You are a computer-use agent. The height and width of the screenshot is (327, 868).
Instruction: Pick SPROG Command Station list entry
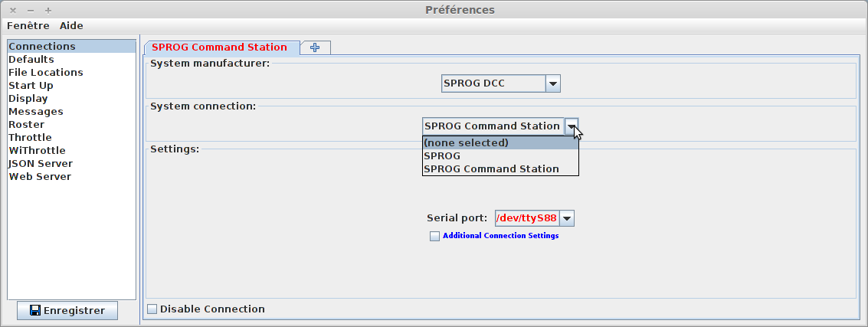(x=500, y=168)
